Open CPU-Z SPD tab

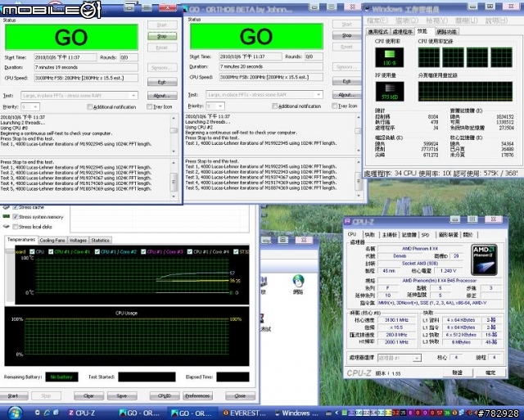click(426, 235)
